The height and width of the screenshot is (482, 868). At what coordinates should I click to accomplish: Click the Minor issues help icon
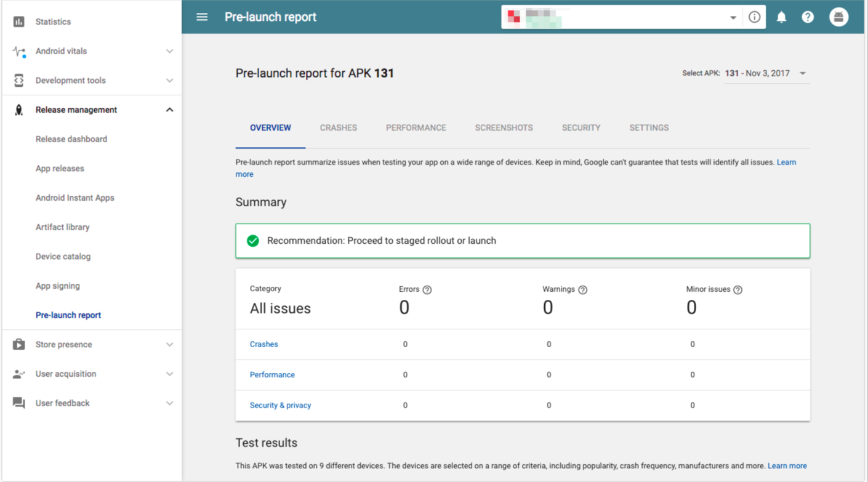(x=738, y=290)
